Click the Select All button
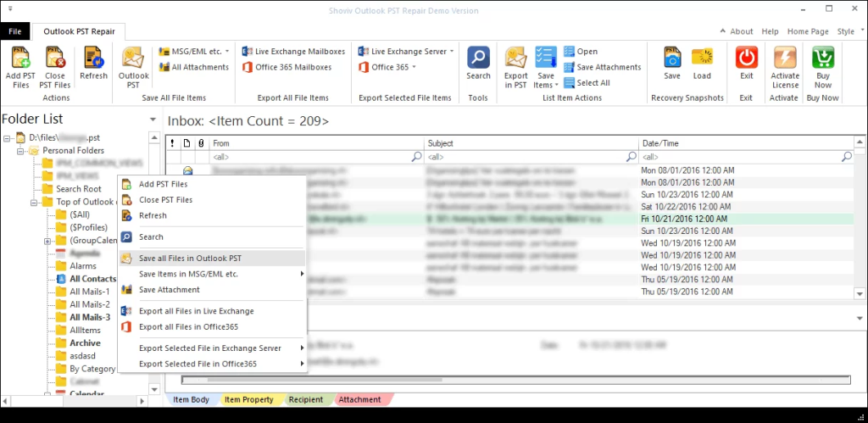 pos(593,83)
